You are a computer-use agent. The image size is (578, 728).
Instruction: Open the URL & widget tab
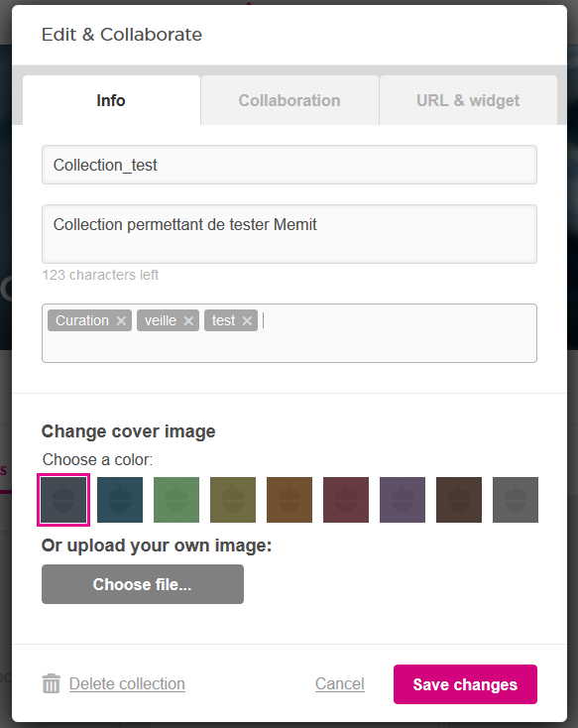pyautogui.click(x=468, y=100)
